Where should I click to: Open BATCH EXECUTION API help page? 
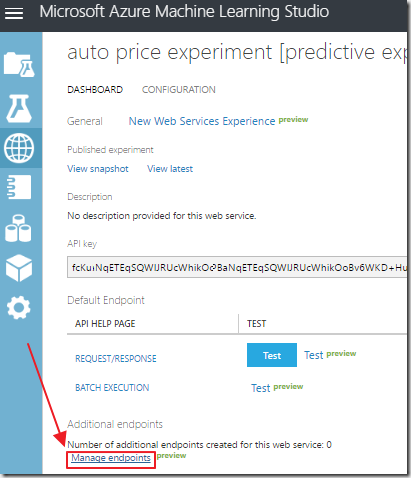click(x=112, y=388)
